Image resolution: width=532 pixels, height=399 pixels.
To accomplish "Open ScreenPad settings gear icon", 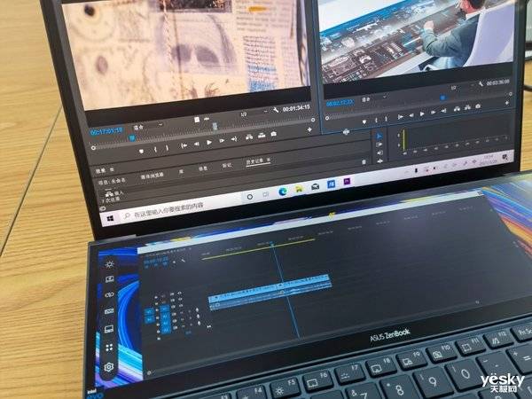I will 109,367.
